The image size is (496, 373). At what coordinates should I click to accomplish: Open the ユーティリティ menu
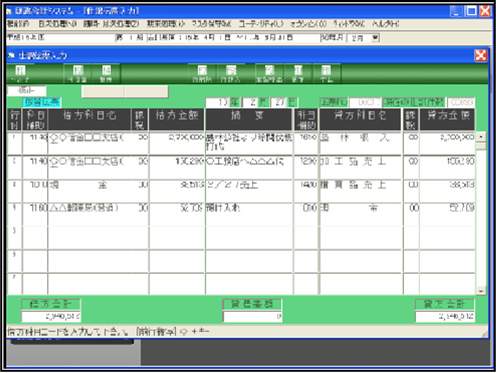(x=261, y=24)
